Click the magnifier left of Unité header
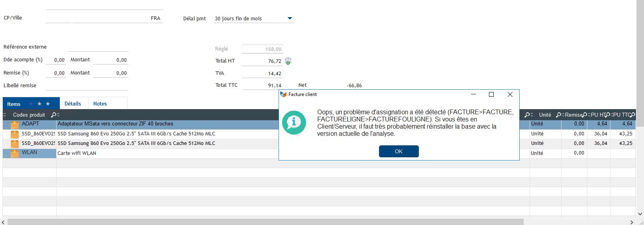Viewport: 644px width, 225px height. tap(527, 115)
